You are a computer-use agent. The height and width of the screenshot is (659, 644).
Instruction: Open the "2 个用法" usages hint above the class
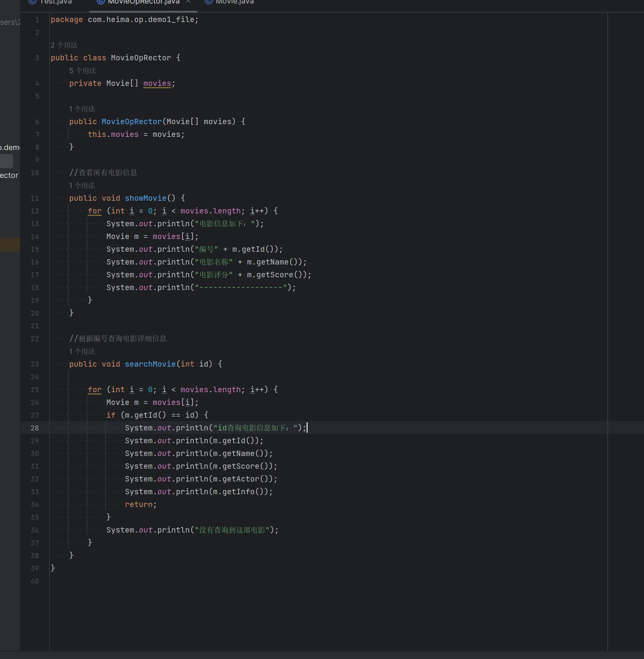coord(64,45)
